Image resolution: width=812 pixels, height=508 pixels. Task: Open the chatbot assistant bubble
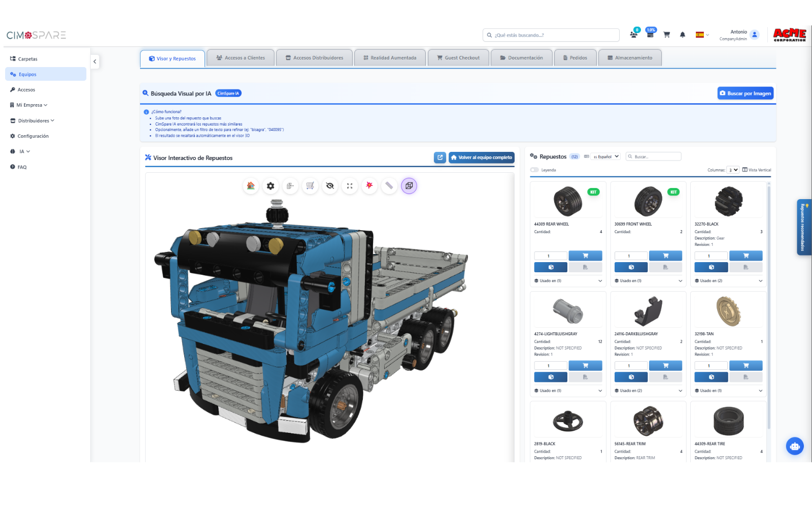click(x=795, y=446)
